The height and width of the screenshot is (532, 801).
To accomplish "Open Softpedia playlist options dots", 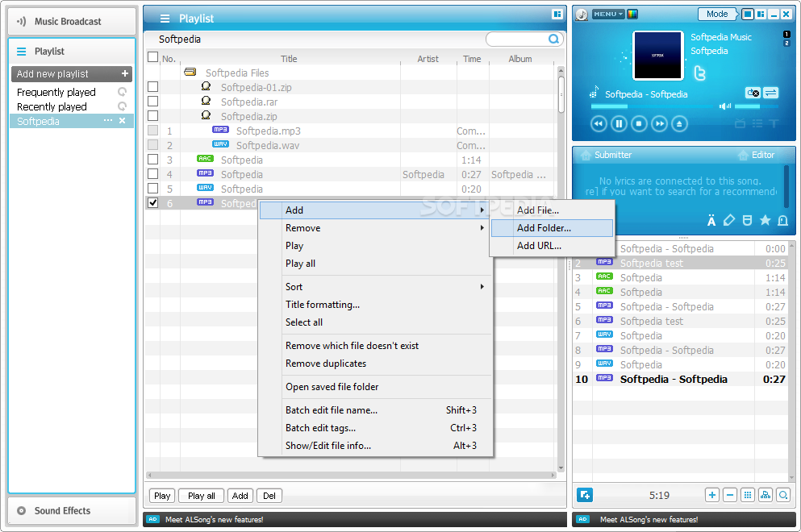I will point(108,120).
